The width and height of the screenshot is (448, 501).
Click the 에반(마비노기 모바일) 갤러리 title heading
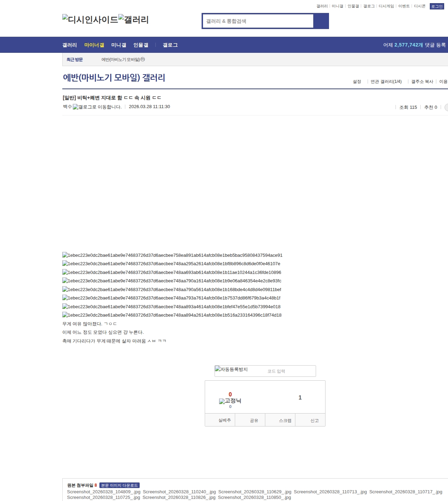point(114,77)
